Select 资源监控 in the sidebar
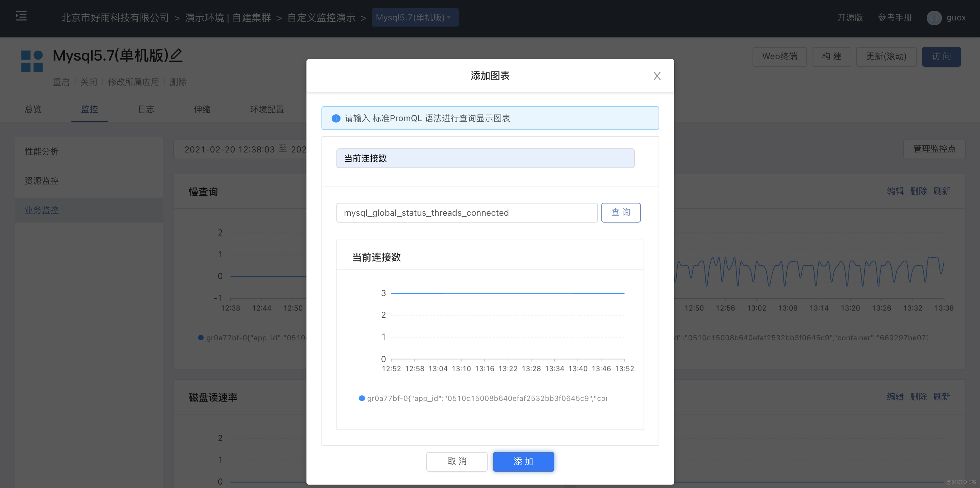980x488 pixels. 41,180
